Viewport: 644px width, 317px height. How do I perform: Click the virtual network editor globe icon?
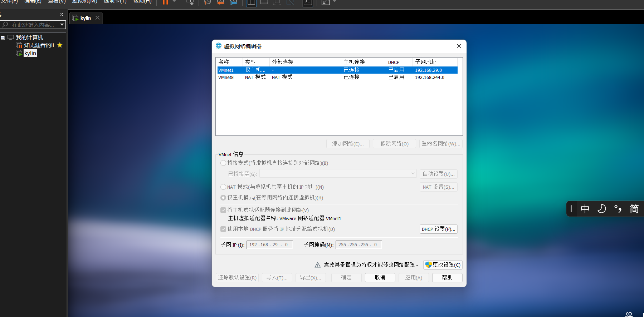219,46
